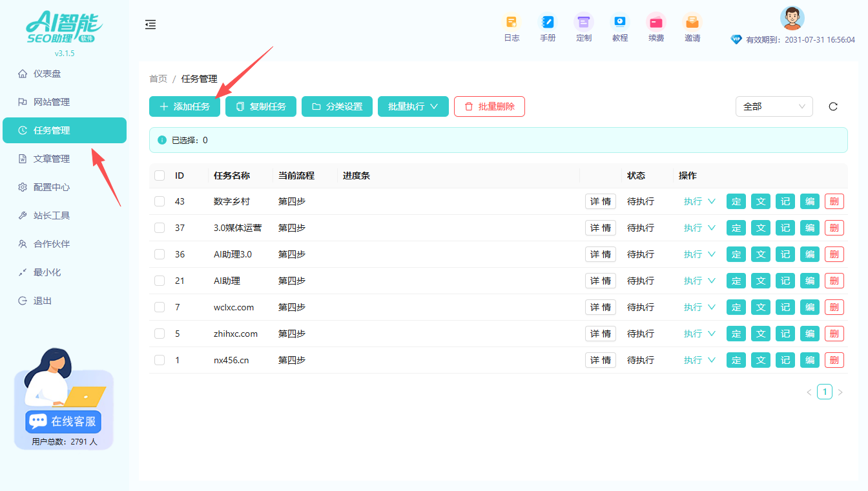Click the user avatar at top right

coord(792,18)
